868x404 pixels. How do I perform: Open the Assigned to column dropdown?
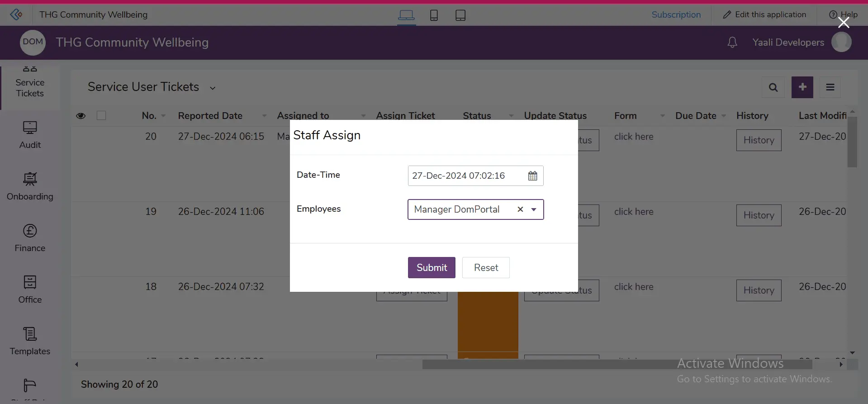click(x=363, y=116)
